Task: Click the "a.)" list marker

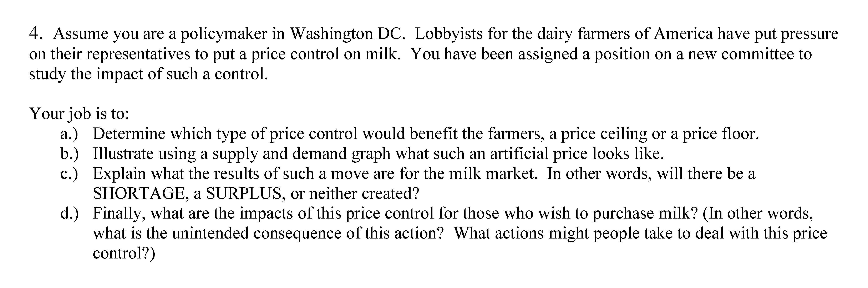Action: [x=69, y=134]
